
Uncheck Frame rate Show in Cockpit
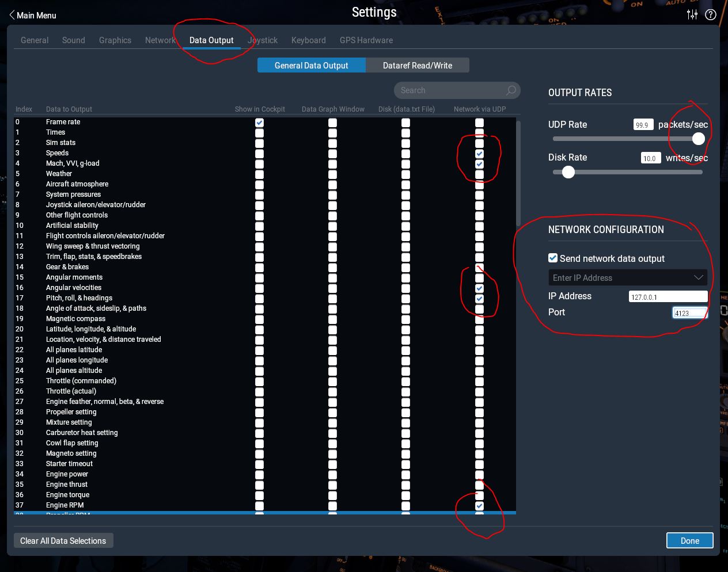[259, 123]
